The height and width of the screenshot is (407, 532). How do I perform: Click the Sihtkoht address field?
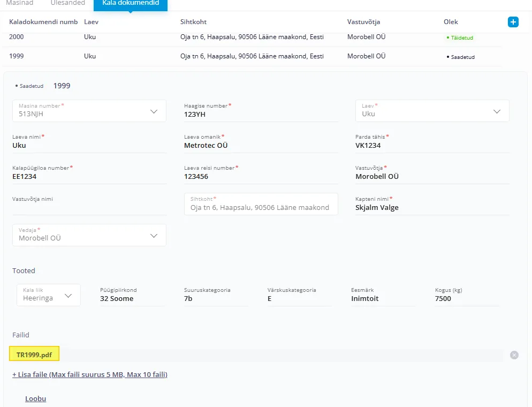coord(261,207)
